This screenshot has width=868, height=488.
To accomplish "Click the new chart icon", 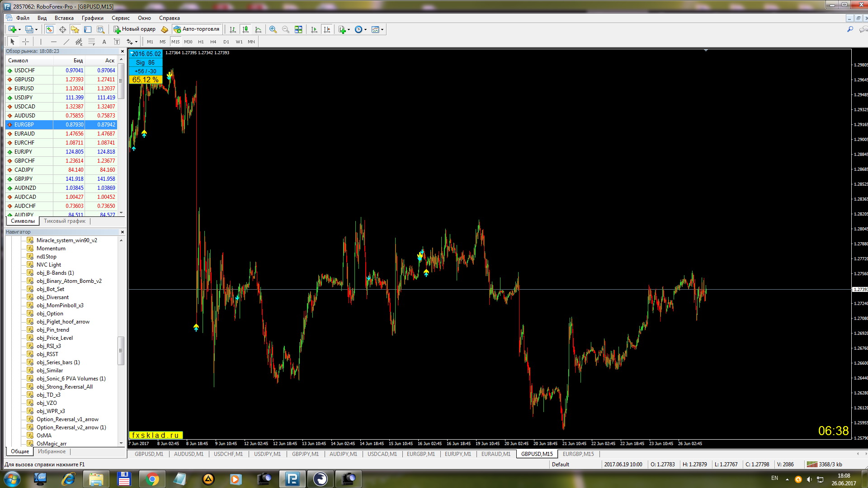I will click(12, 29).
